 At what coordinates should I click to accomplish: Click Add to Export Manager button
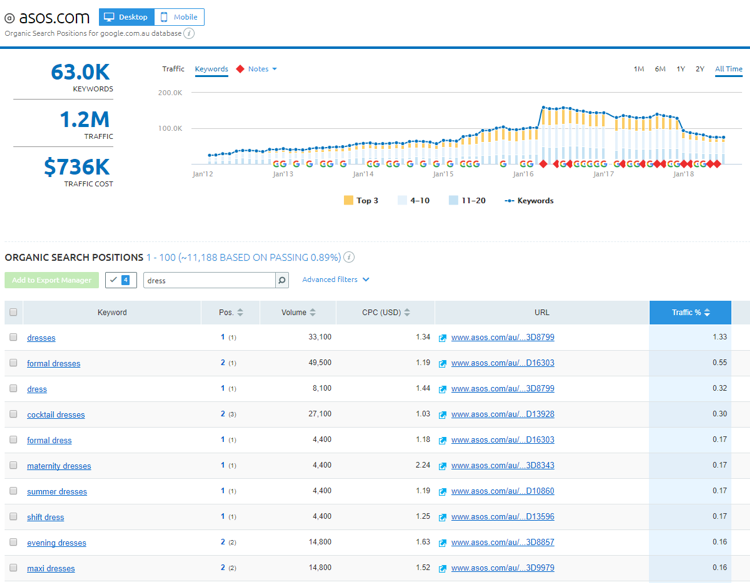(52, 280)
